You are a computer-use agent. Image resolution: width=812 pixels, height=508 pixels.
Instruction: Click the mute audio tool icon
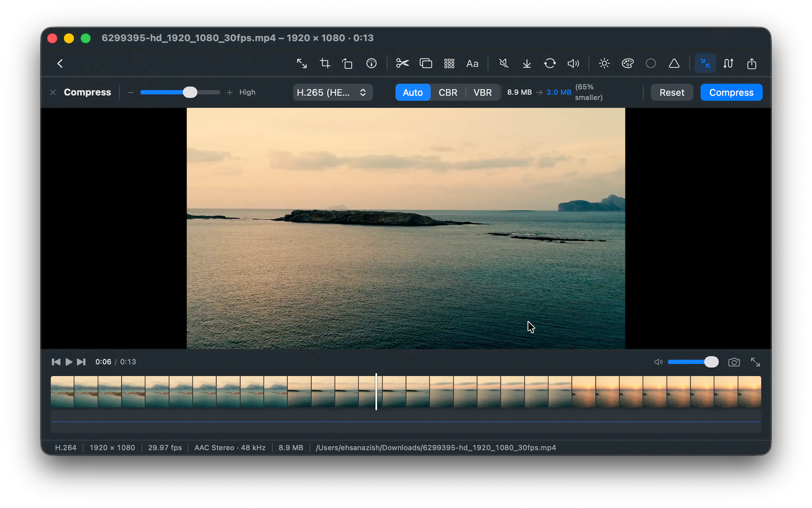504,63
